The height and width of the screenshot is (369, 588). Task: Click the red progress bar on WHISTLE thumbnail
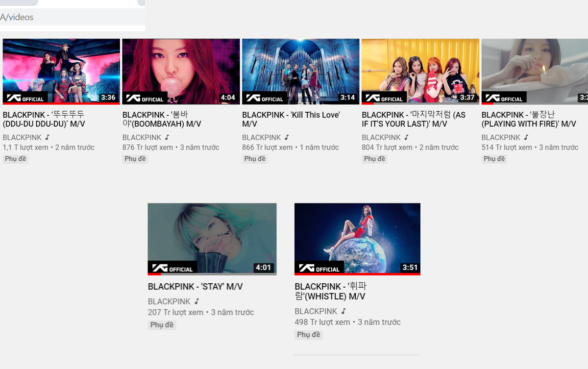click(357, 274)
